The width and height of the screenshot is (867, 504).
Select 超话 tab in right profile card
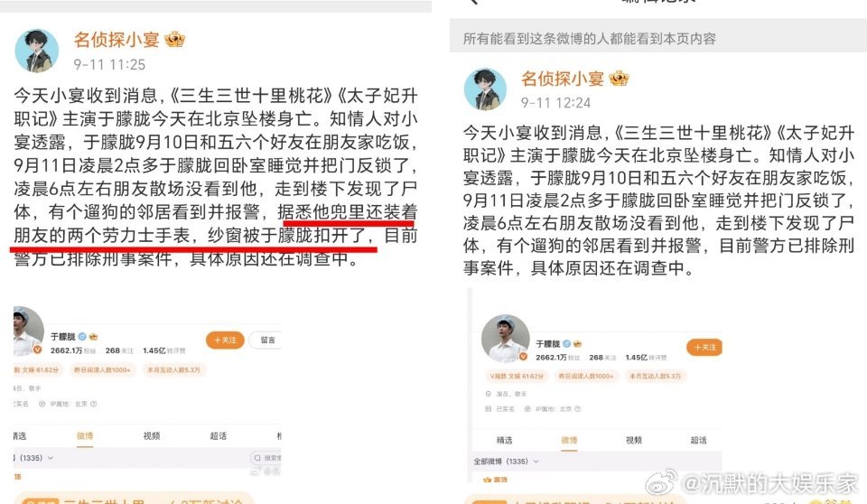point(698,440)
